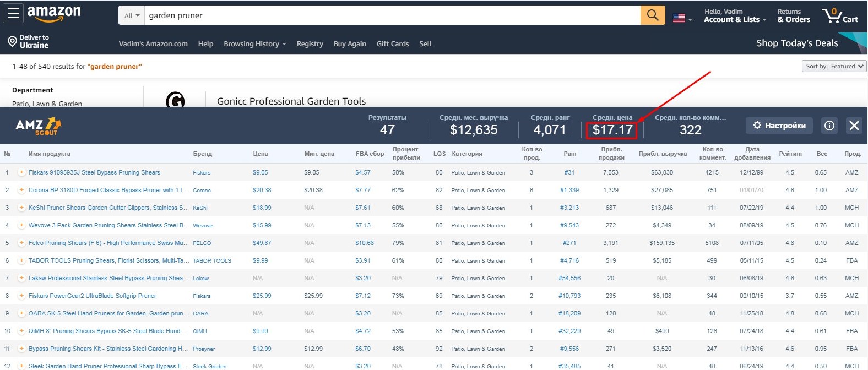The image size is (868, 370).
Task: Add Felco Pruning Shears row plus icon
Action: point(21,243)
